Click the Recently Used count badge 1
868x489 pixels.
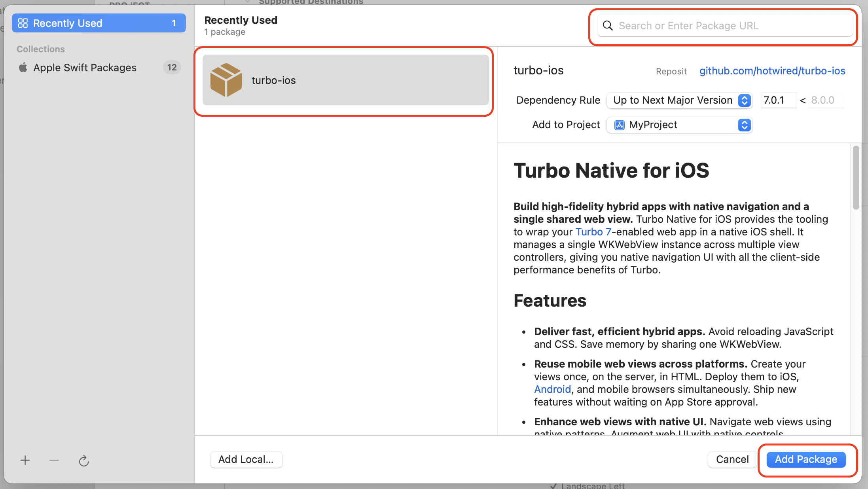[174, 23]
